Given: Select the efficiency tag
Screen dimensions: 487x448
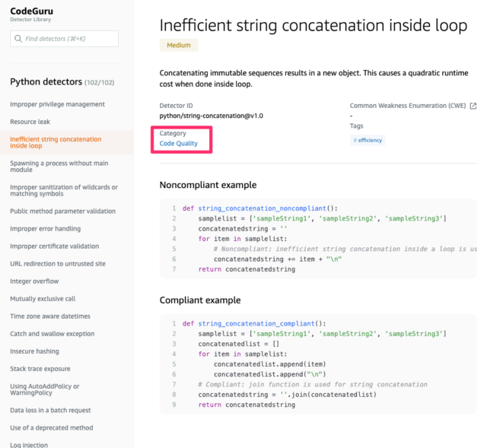Looking at the screenshot, I should (x=368, y=140).
